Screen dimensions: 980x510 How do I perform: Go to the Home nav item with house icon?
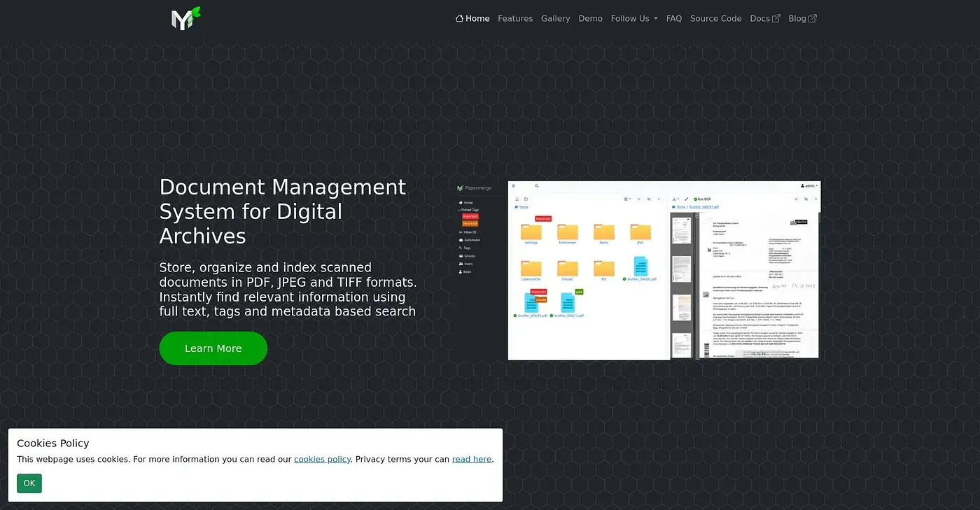[472, 19]
